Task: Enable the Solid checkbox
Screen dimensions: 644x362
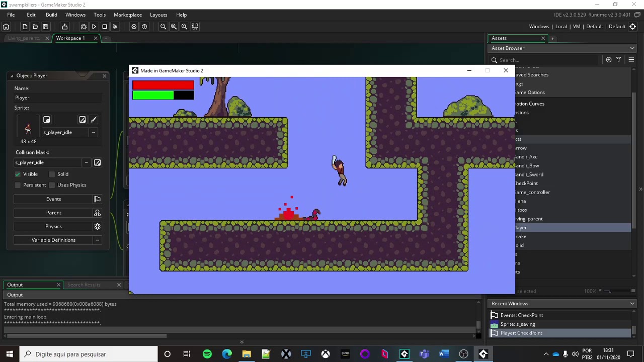Action: pos(52,174)
